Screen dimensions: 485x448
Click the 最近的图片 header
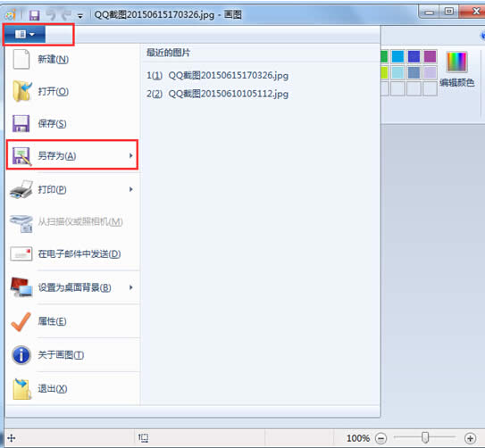(168, 53)
